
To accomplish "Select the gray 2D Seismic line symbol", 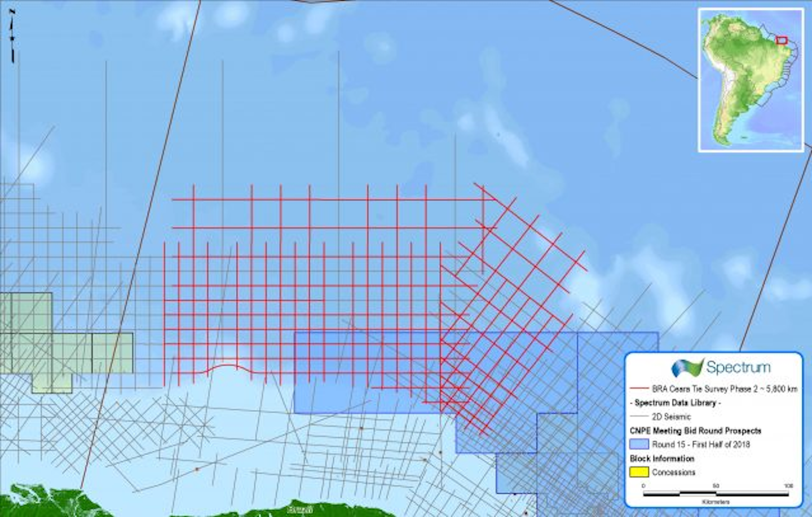I will coord(640,417).
